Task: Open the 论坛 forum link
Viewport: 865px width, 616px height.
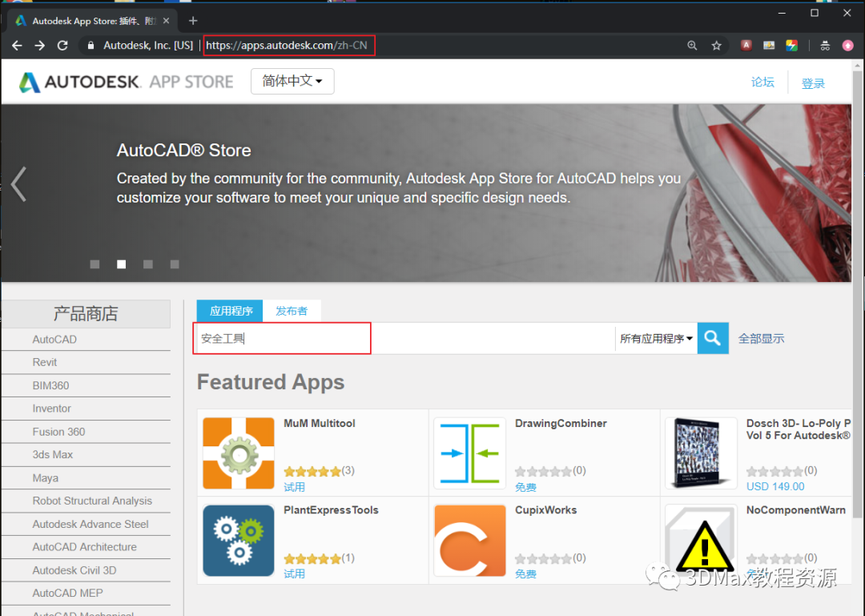Action: [x=762, y=83]
